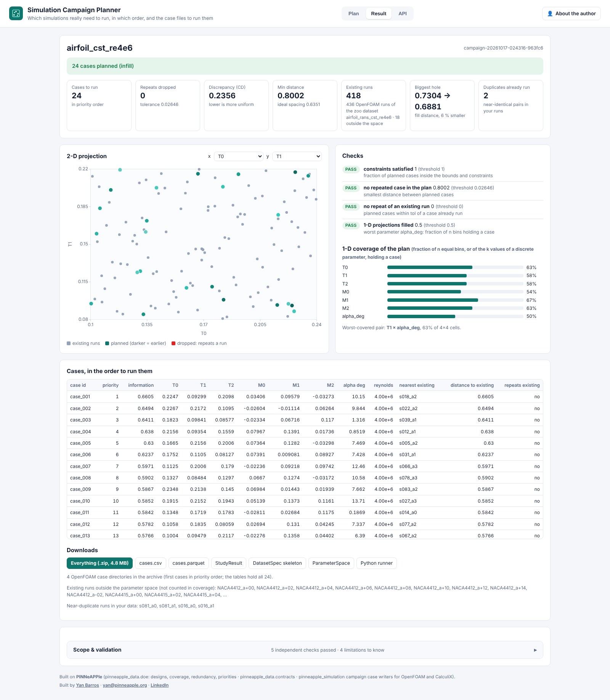The image size is (610, 700).
Task: Click the information column header
Action: coord(141,385)
